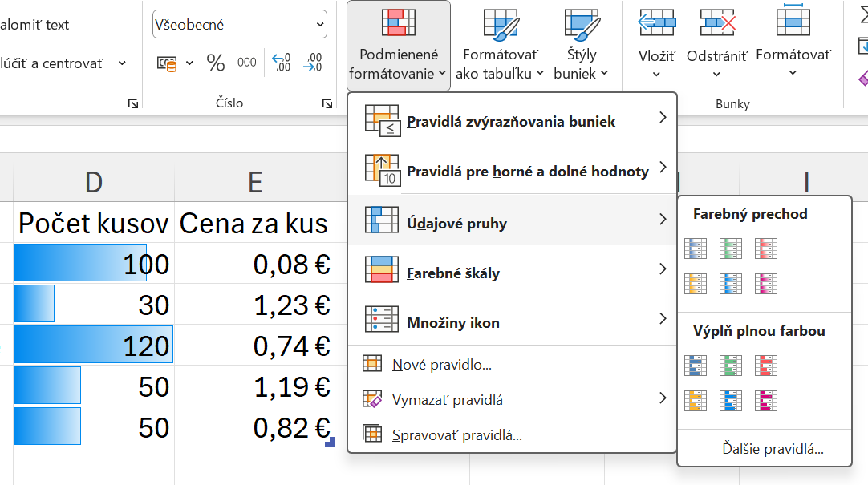Viewport: 868px width, 485px height.
Task: Expand Zlúčiť a centrovať dropdown arrow
Action: 122,63
